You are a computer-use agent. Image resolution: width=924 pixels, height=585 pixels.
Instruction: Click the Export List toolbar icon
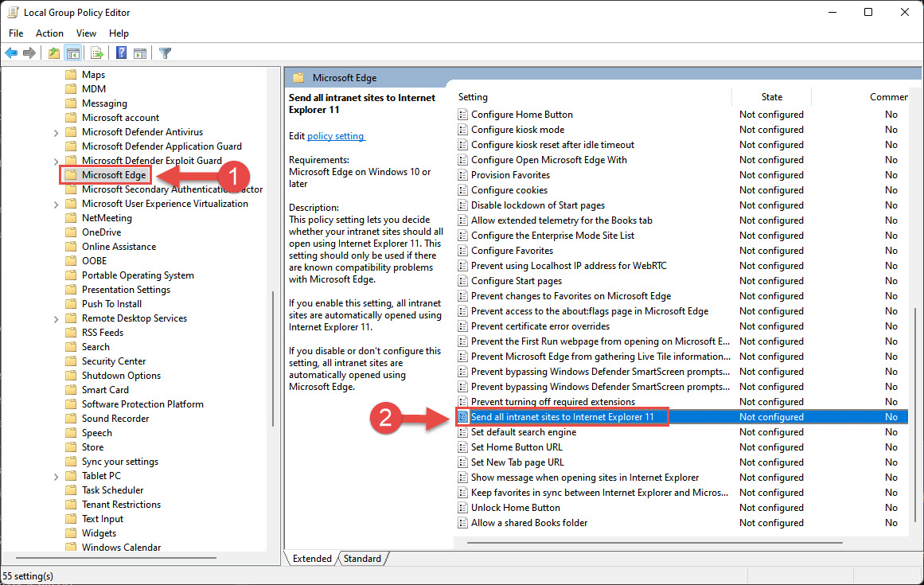97,53
